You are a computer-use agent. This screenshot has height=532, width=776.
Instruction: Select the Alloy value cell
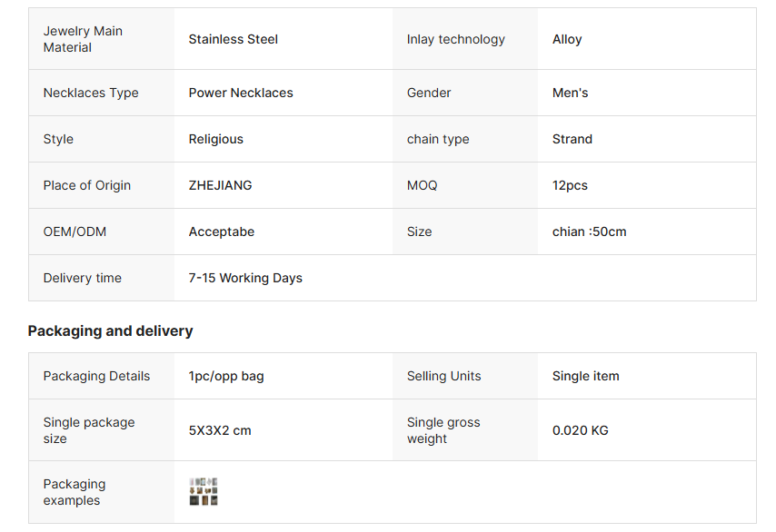567,39
